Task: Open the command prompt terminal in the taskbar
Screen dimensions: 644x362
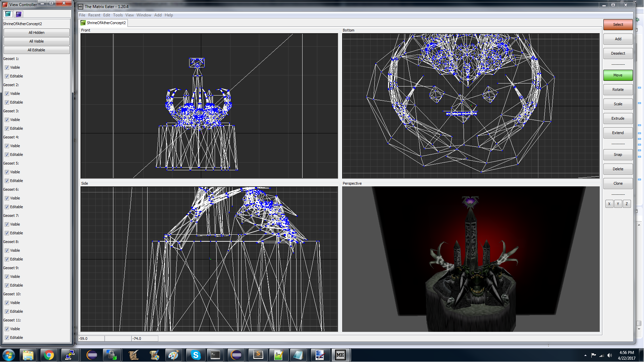Action: (215, 355)
